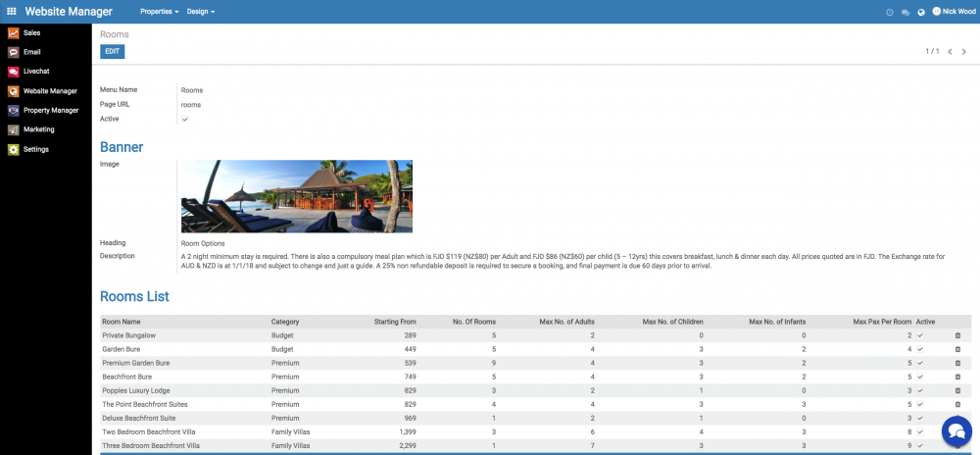
Task: Sort by the No. Of Rooms column header
Action: 474,322
